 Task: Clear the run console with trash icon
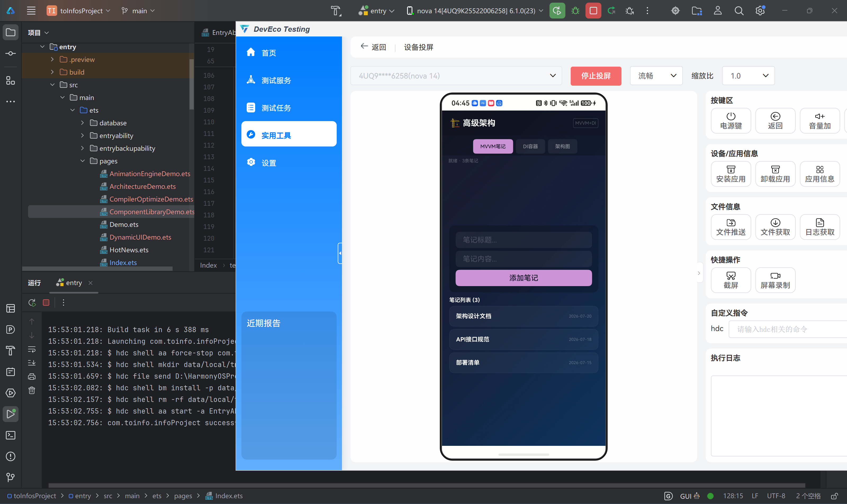click(31, 390)
